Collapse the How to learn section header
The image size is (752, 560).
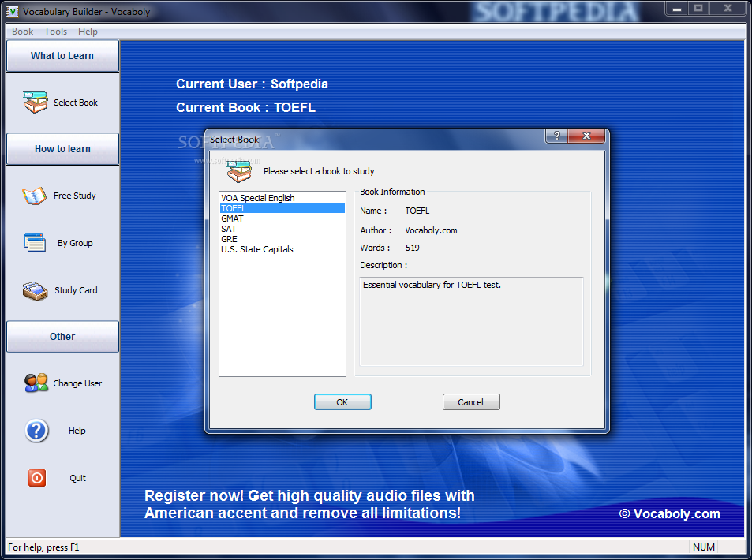62,148
